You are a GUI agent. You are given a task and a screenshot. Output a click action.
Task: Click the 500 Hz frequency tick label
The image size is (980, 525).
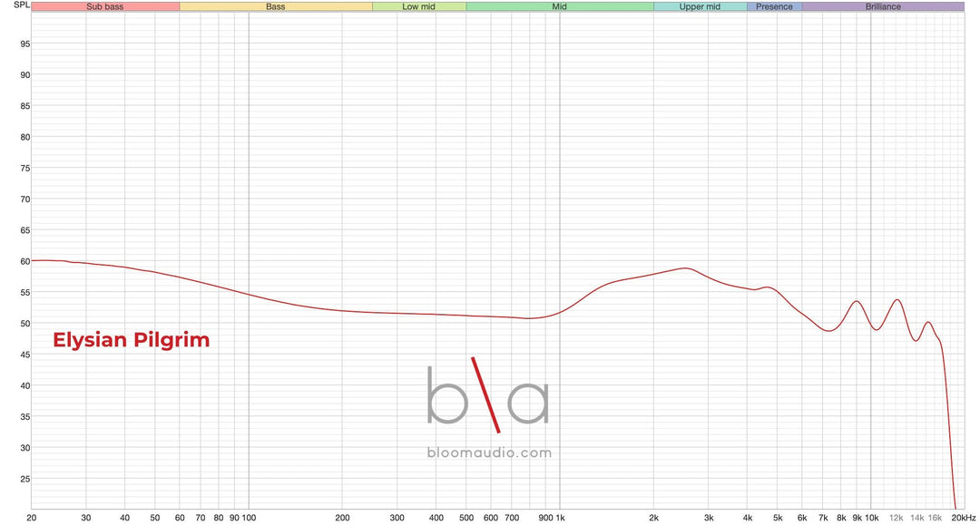coord(466,518)
